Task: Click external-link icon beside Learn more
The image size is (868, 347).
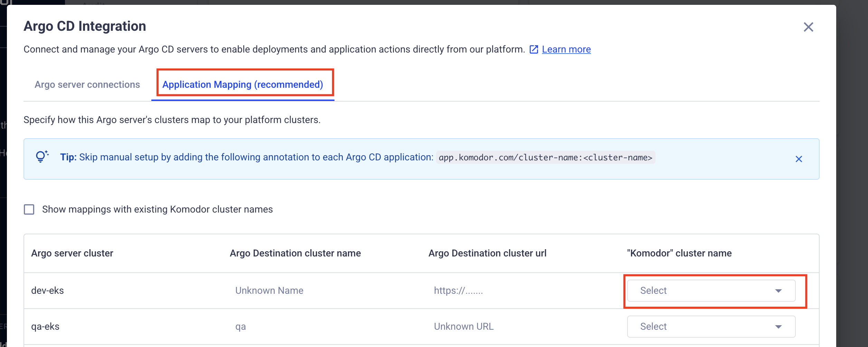Action: tap(534, 49)
